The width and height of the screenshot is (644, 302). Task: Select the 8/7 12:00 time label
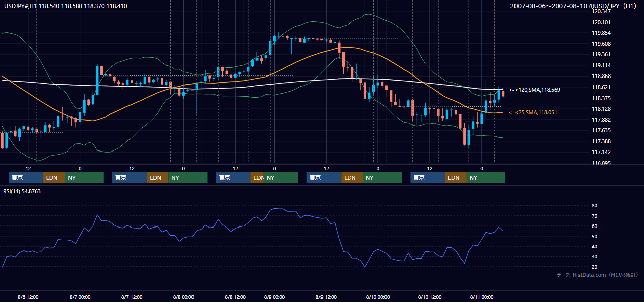pyautogui.click(x=132, y=297)
